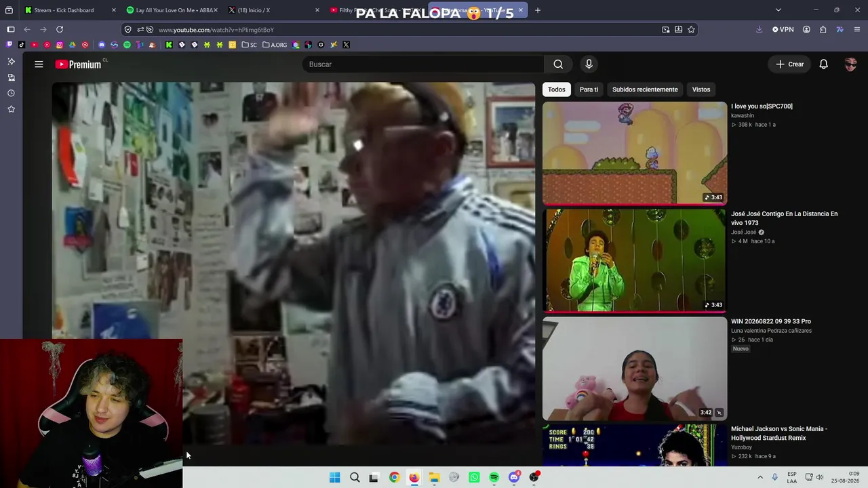Viewport: 868px width, 488px height.
Task: Reload the current page
Action: [60, 29]
